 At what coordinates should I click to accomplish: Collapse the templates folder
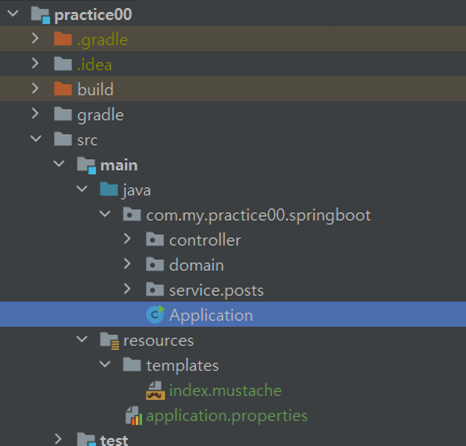click(105, 364)
